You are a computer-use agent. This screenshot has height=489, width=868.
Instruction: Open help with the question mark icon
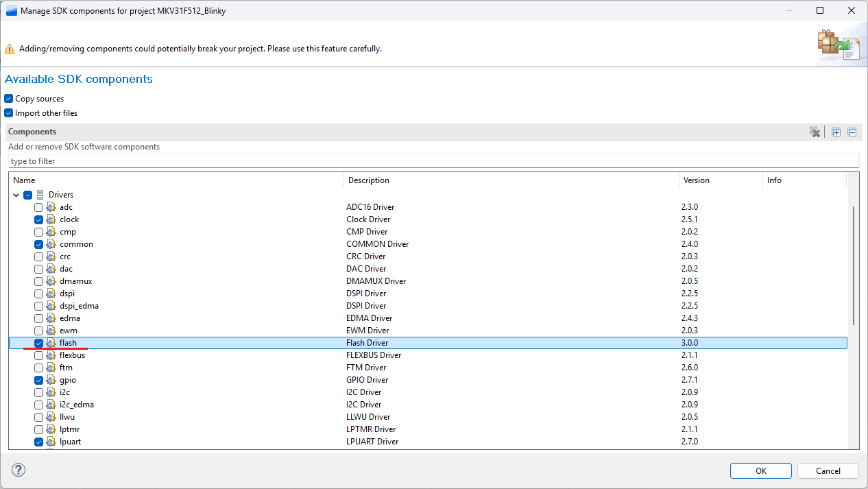[19, 470]
